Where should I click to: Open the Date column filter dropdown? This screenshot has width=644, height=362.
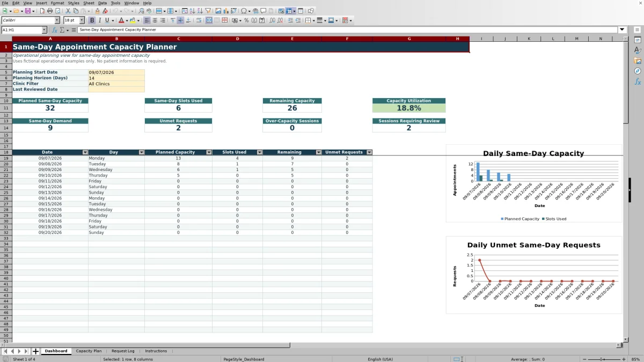tap(85, 152)
